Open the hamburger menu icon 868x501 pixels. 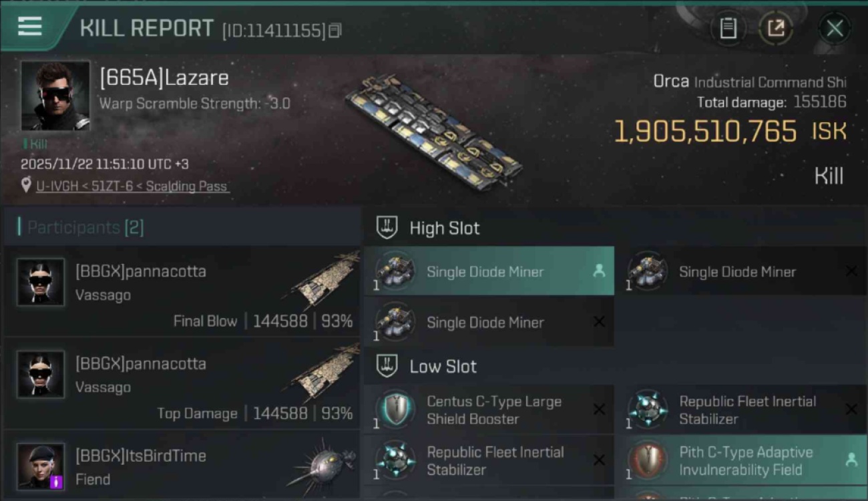[x=30, y=27]
